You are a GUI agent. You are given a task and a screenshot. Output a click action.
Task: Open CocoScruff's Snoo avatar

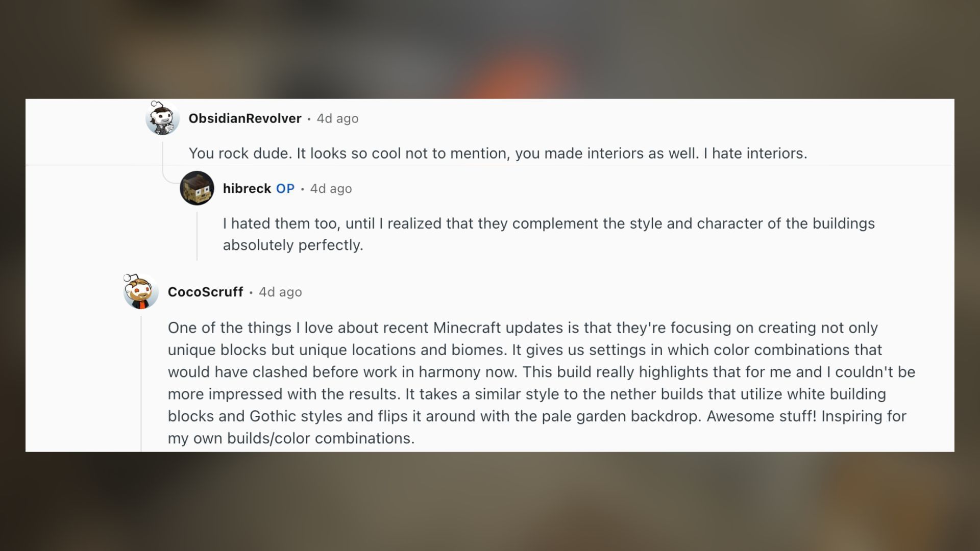(141, 292)
